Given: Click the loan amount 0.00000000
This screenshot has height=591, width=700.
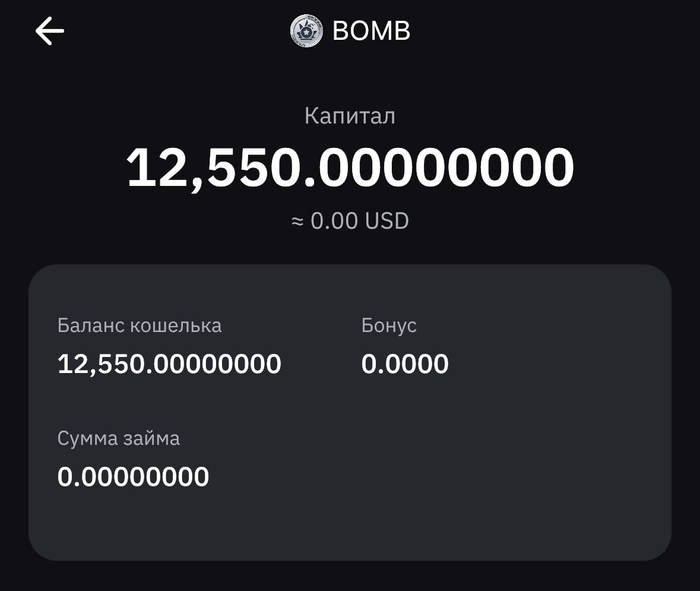Looking at the screenshot, I should click(133, 477).
